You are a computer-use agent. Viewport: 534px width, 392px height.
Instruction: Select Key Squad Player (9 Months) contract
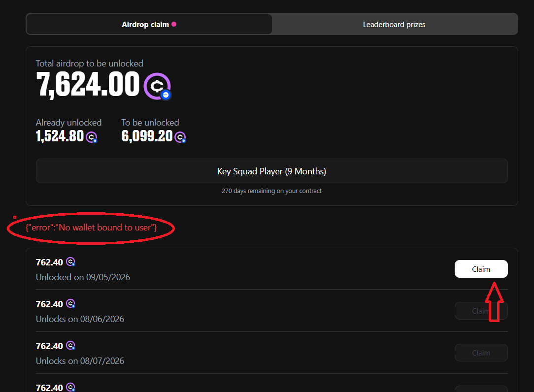[272, 171]
